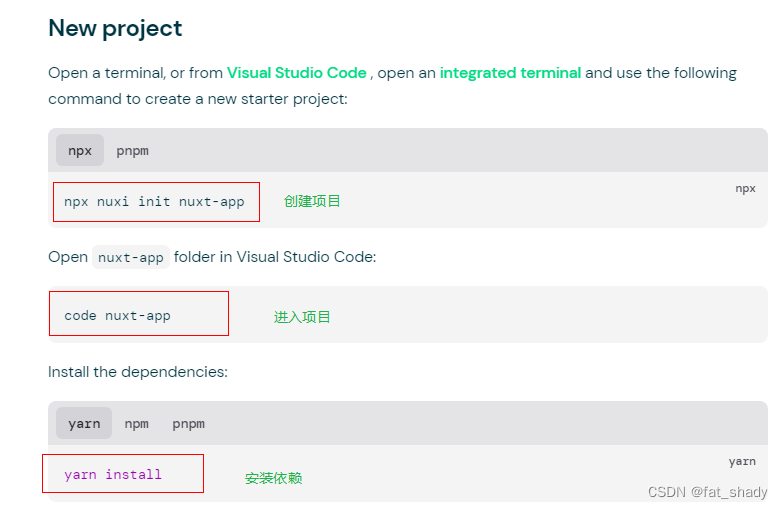Click the inline nuxt-app code badge
Viewport: 783px width, 509px height.
coord(131,258)
